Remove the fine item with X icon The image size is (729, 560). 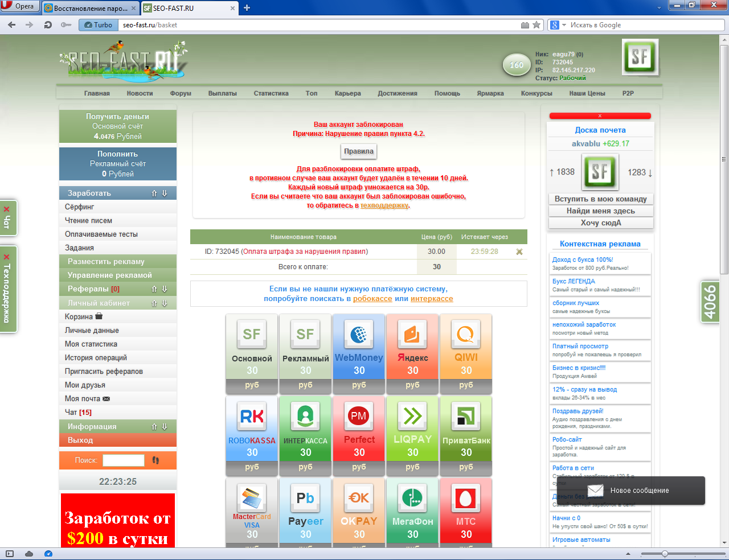pos(519,252)
